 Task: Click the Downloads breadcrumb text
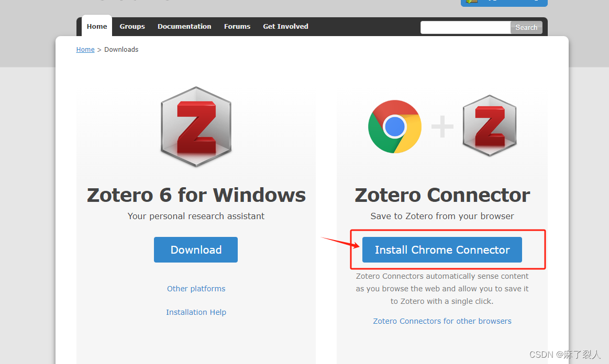click(121, 49)
